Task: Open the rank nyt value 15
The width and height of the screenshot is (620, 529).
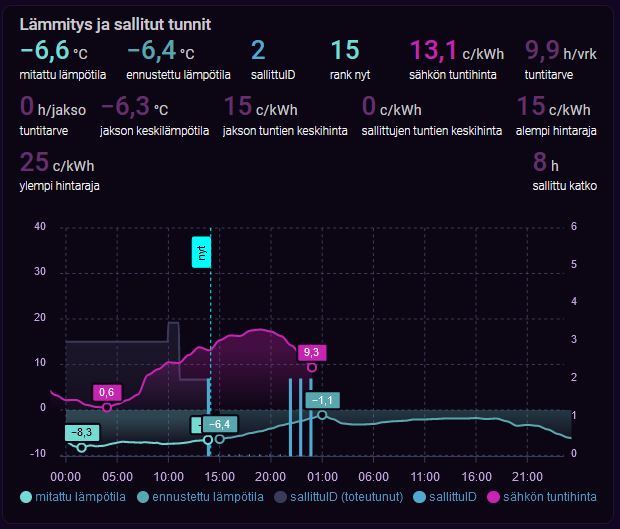Action: [x=344, y=51]
